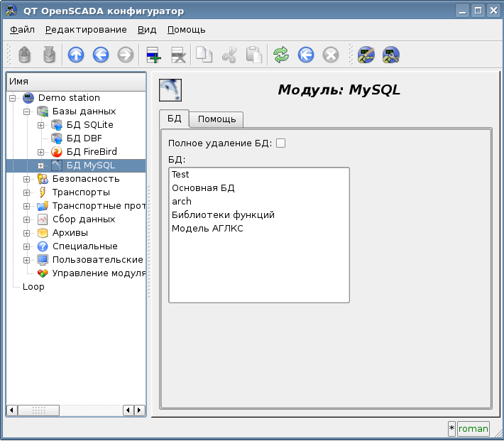Open the Редактирование menu
Image resolution: width=504 pixels, height=441 pixels.
(x=86, y=30)
